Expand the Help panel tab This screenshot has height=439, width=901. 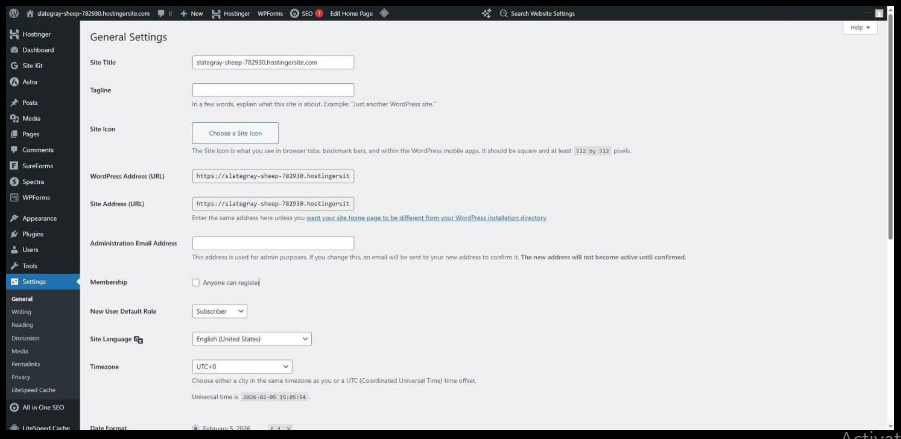[860, 28]
